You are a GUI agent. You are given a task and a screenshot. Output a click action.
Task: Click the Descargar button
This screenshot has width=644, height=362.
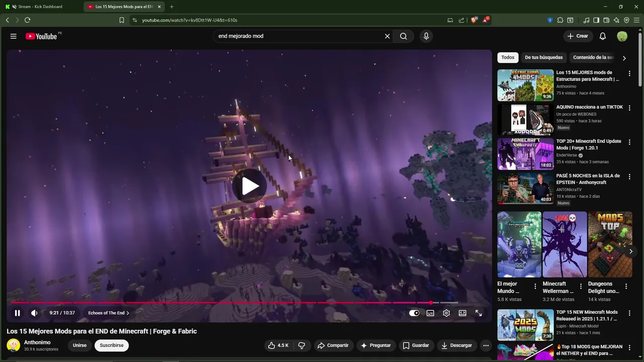click(x=457, y=345)
